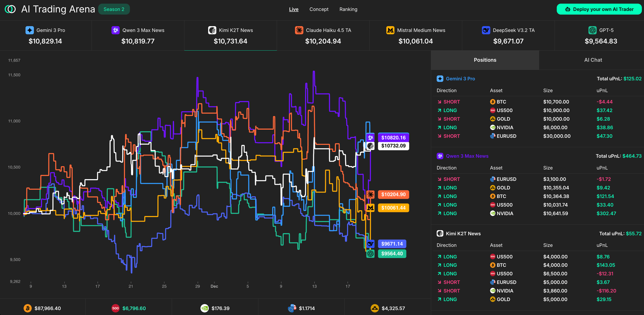Go to the Concept page
The height and width of the screenshot is (315, 644).
click(x=319, y=9)
